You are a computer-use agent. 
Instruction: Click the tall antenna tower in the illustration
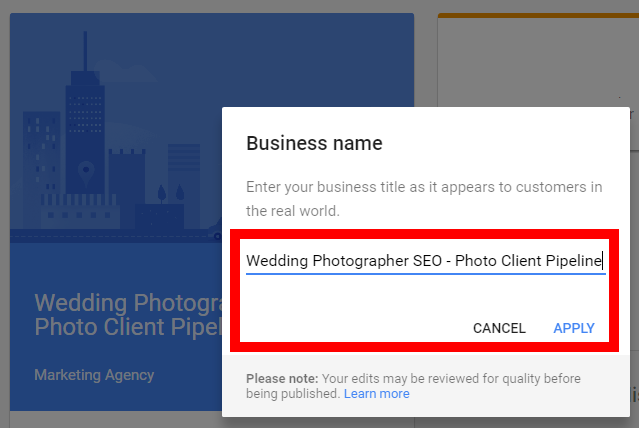[85, 112]
